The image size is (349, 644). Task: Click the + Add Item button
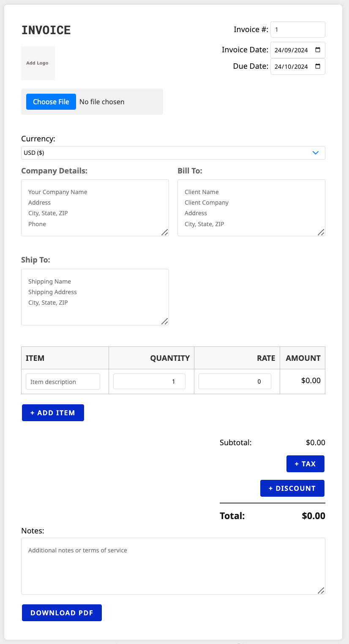tap(53, 413)
